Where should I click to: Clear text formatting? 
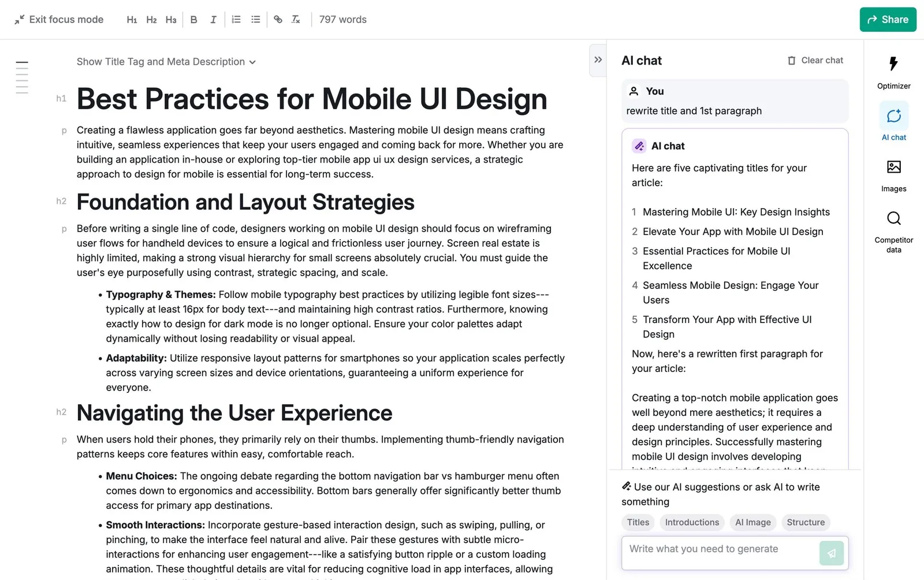(x=296, y=20)
